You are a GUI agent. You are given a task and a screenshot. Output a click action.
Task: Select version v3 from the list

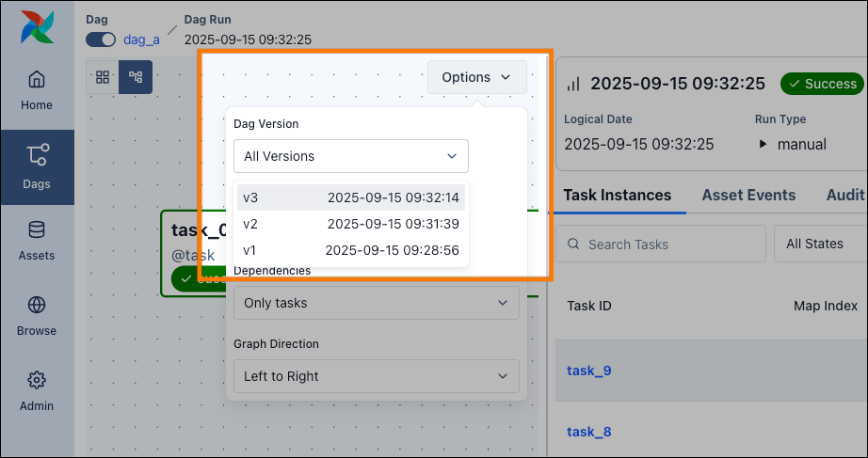[x=350, y=197]
